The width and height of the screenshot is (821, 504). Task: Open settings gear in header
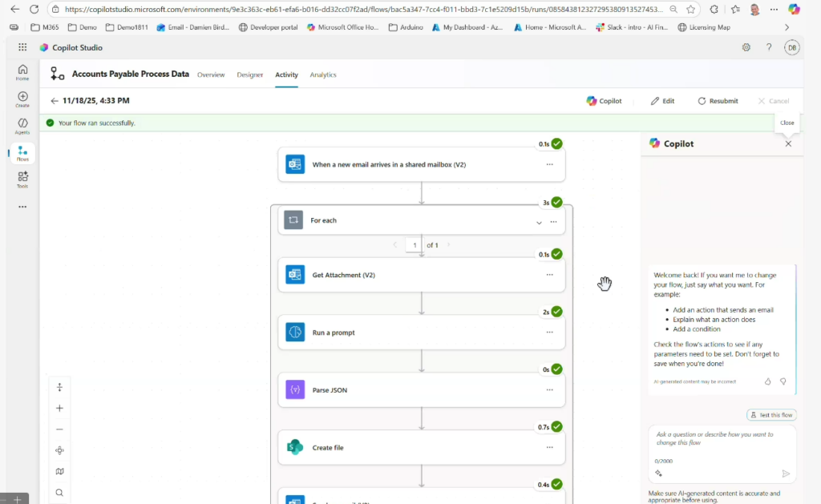(746, 47)
